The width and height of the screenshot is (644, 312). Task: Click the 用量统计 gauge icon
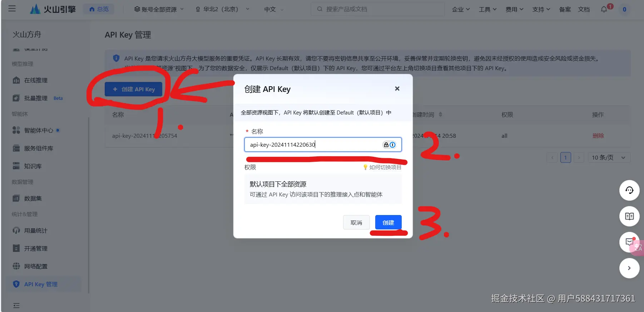(x=16, y=230)
